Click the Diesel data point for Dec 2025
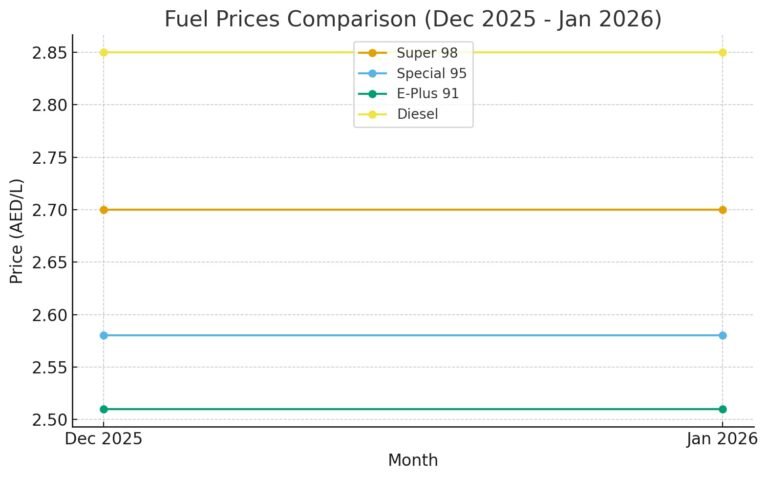The width and height of the screenshot is (768, 479). [104, 52]
